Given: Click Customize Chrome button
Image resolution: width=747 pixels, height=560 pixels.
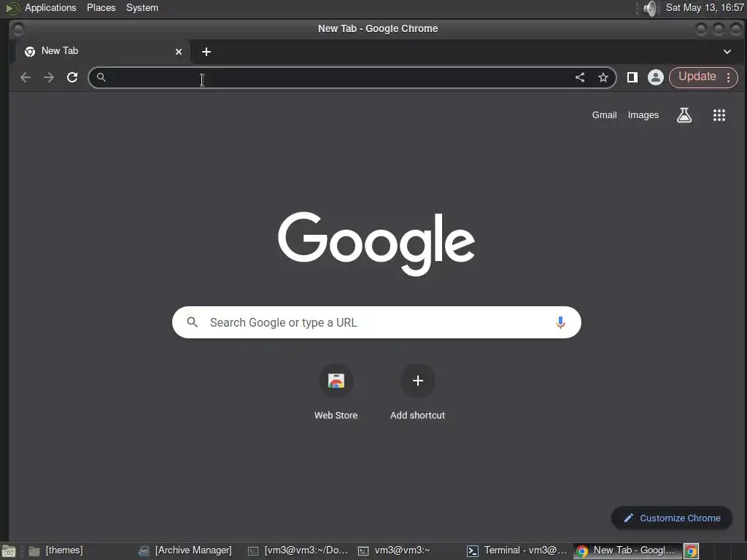Looking at the screenshot, I should [672, 518].
